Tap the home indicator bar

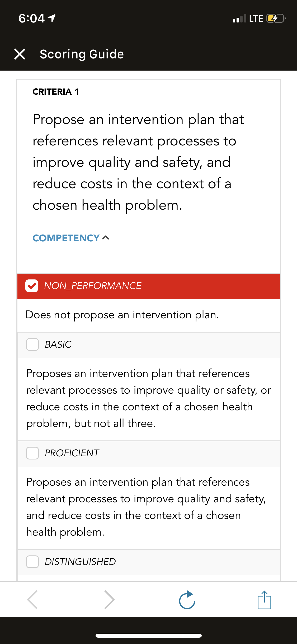(149, 636)
